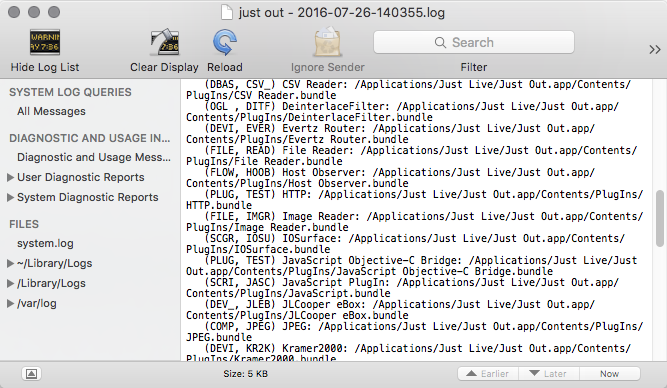Click the window title just out log filename
667x388 pixels.
coord(342,12)
